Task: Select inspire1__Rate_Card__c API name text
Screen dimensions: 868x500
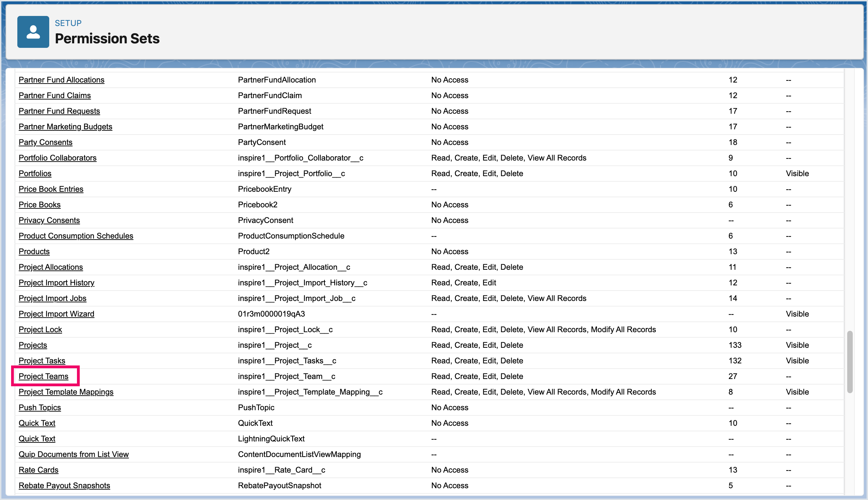Action: coord(281,470)
